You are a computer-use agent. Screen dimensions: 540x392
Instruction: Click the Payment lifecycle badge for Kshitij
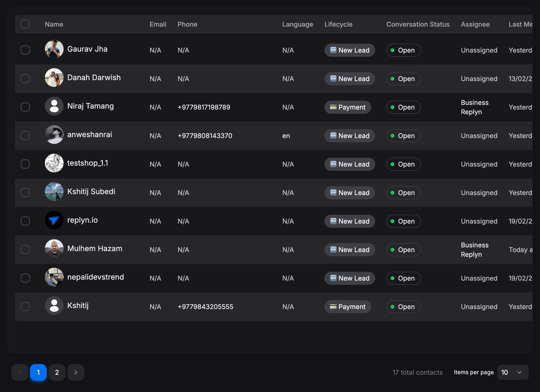click(347, 307)
